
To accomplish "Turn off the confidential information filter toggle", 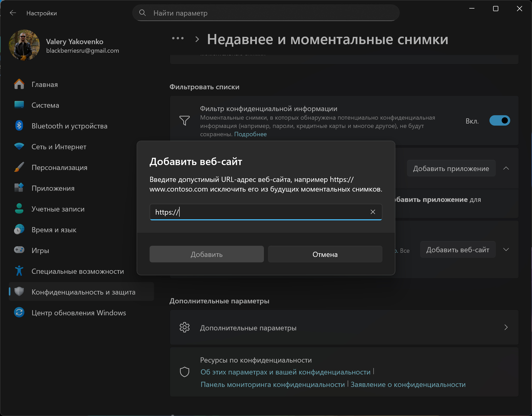I will [x=499, y=121].
